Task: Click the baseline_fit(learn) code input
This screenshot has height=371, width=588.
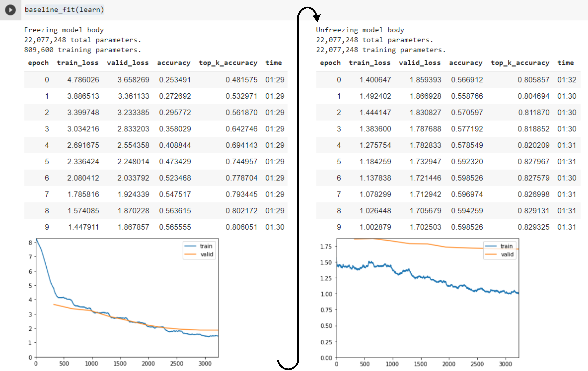Action: [x=64, y=10]
